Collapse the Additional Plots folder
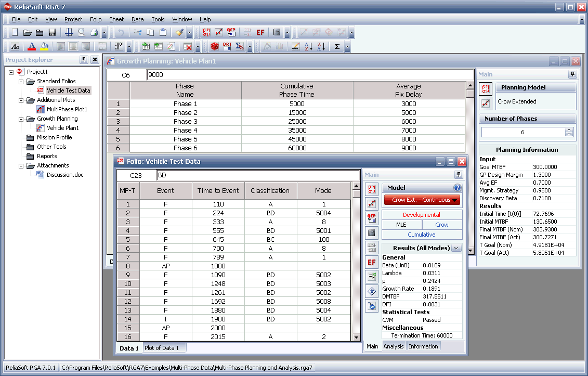The height and width of the screenshot is (376, 588). 21,100
